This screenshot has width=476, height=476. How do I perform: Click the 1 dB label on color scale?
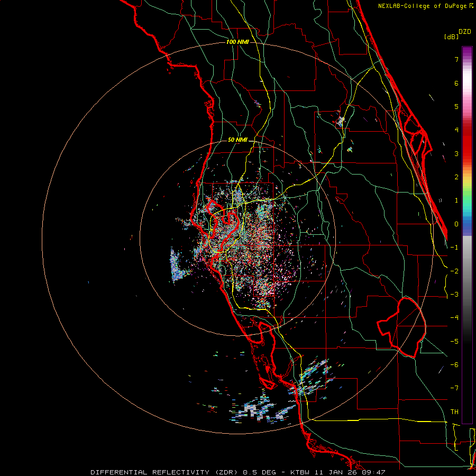[x=456, y=200]
